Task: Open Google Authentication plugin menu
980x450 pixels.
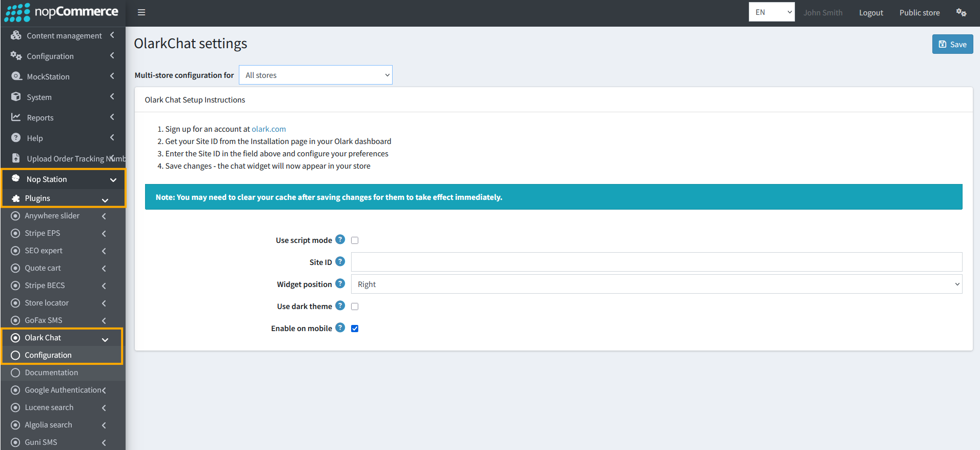Action: [x=63, y=390]
